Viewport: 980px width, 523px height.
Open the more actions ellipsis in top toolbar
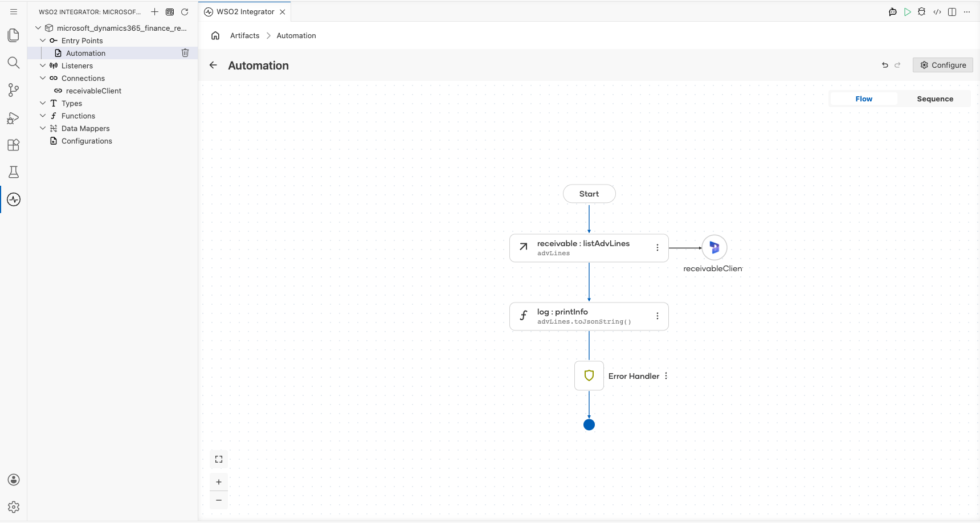pyautogui.click(x=967, y=11)
